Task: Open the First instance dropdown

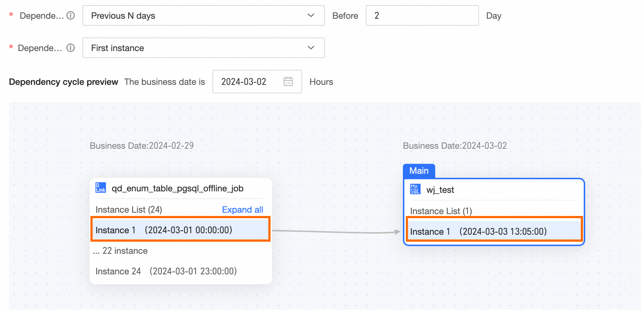Action: click(204, 48)
